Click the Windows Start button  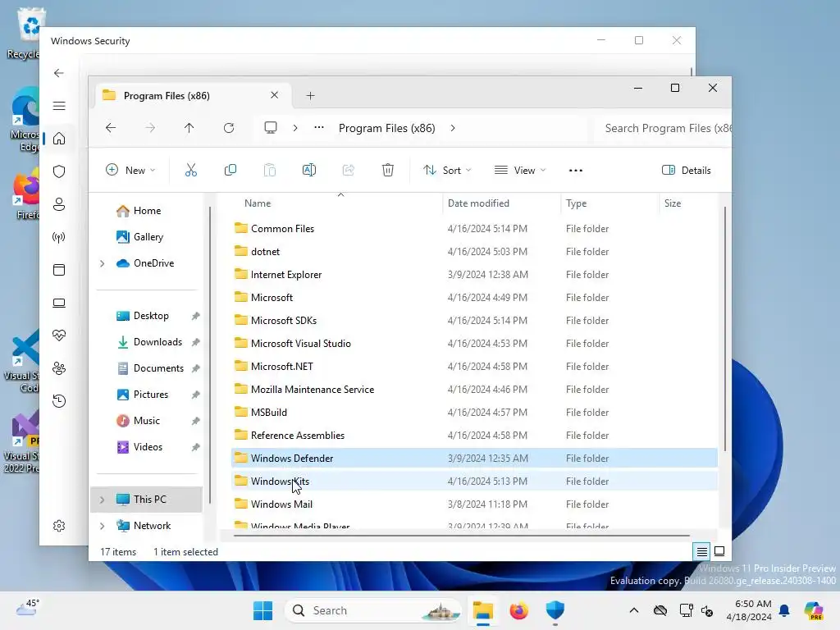(262, 610)
